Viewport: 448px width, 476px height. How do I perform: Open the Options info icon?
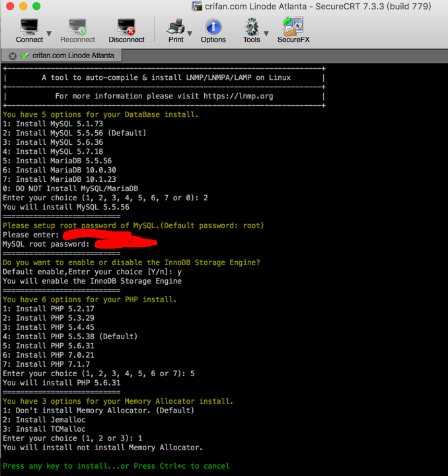point(213,30)
